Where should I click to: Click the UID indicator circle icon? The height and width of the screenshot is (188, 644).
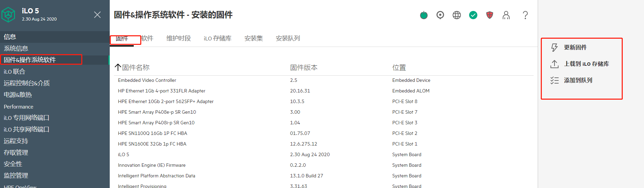pyautogui.click(x=440, y=15)
